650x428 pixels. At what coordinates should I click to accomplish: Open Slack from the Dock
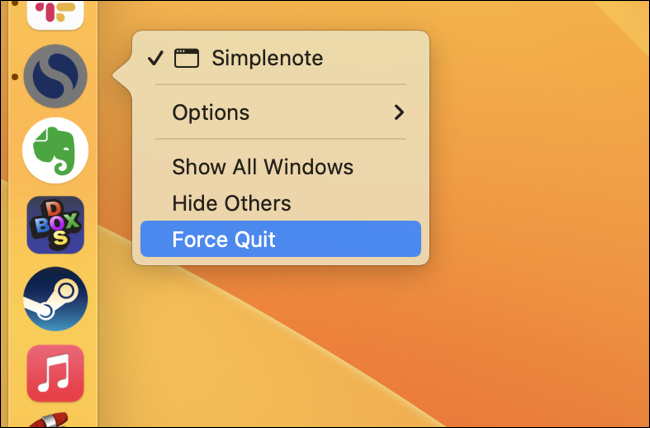[x=56, y=13]
